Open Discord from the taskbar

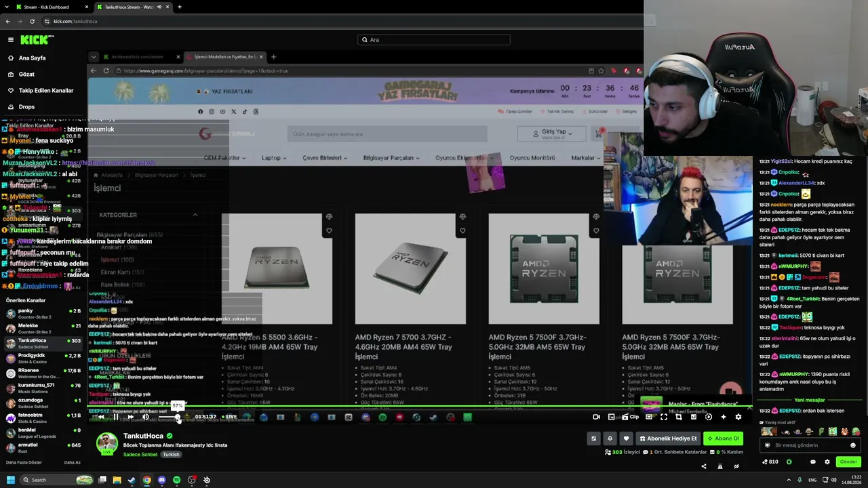(x=161, y=480)
